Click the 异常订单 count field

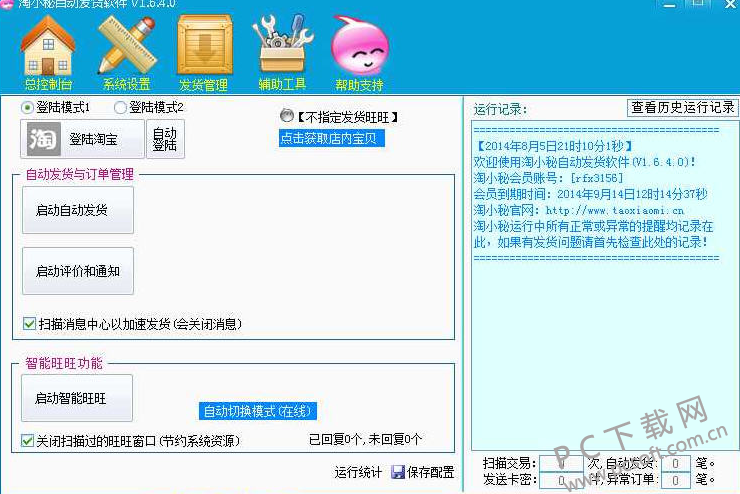pyautogui.click(x=676, y=480)
